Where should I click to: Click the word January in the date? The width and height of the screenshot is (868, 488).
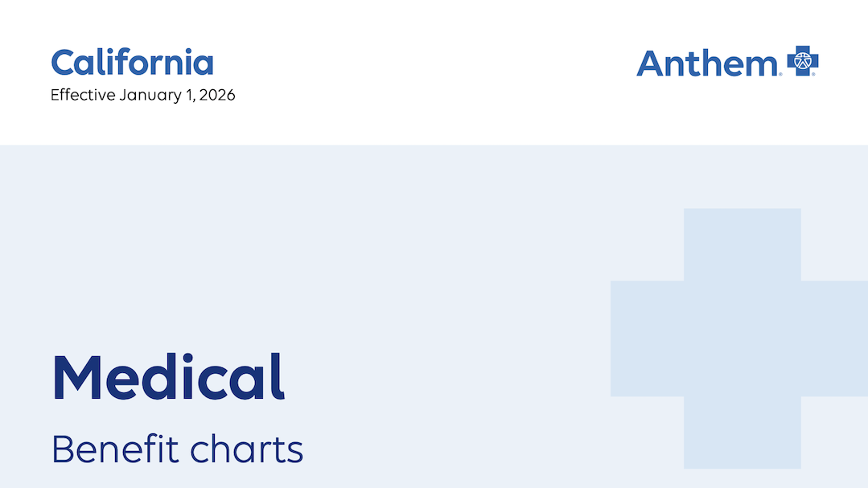coord(150,95)
